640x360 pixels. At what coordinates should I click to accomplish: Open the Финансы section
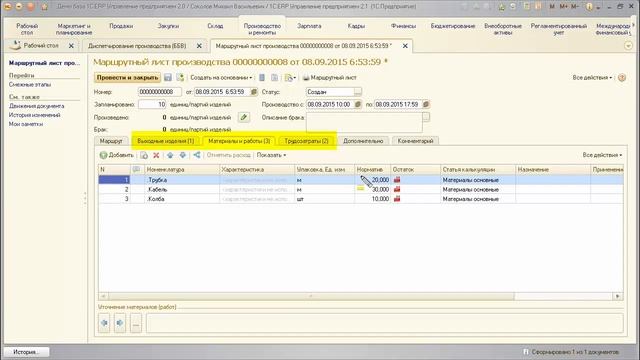pyautogui.click(x=403, y=26)
